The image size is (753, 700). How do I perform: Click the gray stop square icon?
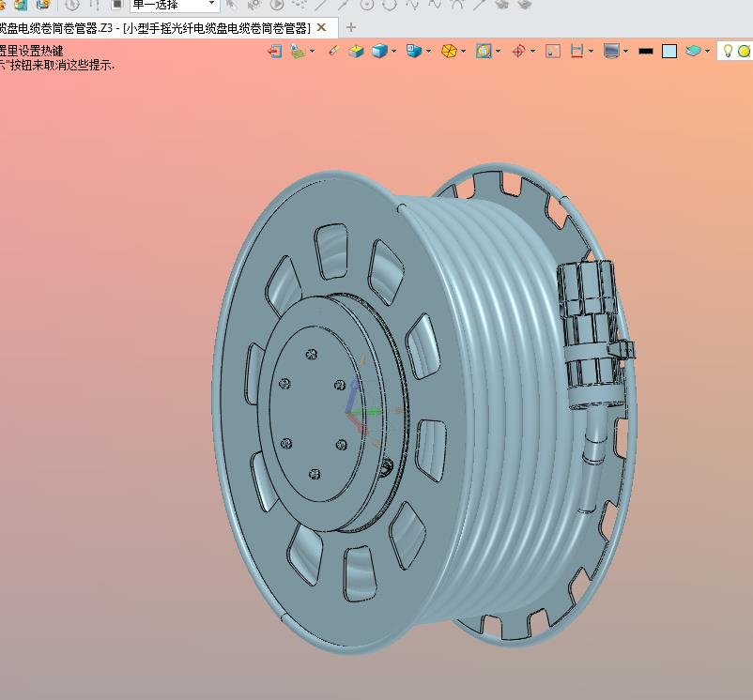click(x=117, y=5)
